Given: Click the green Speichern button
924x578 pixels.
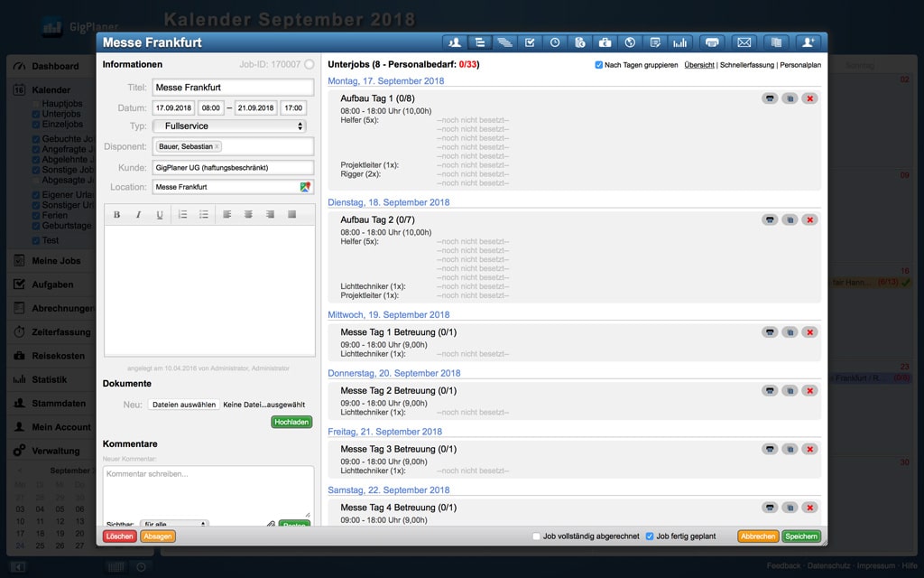Looking at the screenshot, I should tap(801, 536).
